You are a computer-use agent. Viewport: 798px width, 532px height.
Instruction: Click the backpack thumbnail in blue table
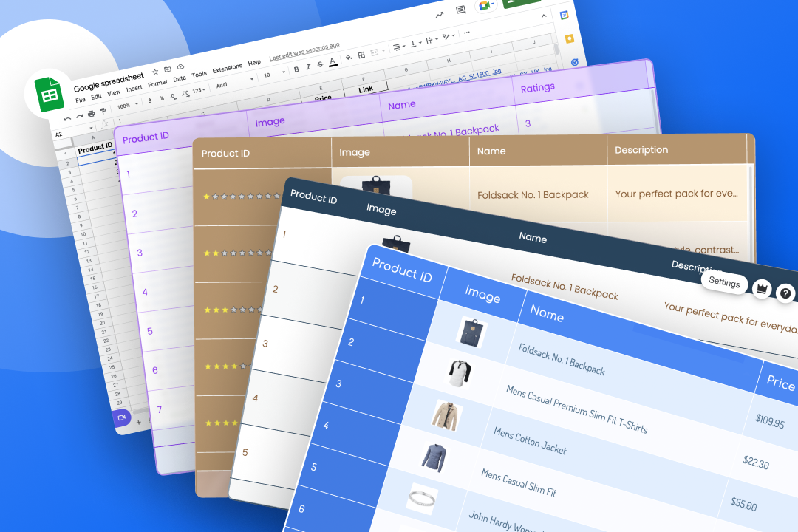coord(471,332)
